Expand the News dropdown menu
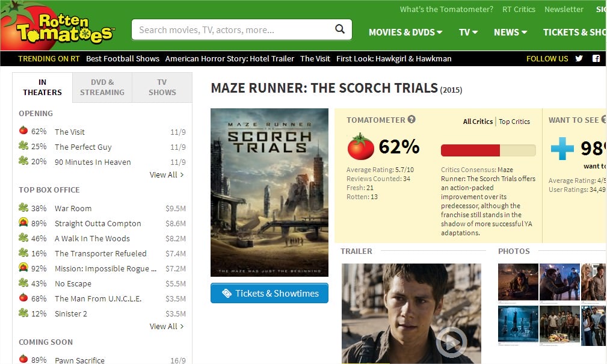This screenshot has width=607, height=364. point(510,32)
